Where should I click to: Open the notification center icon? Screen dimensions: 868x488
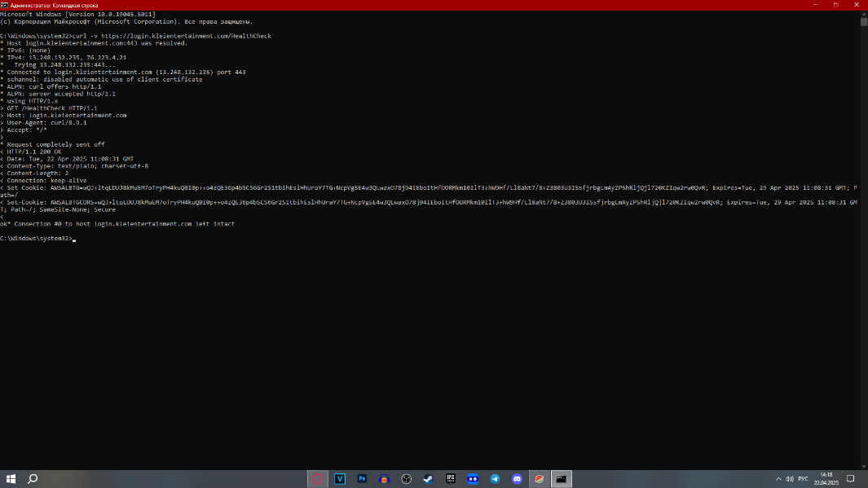(x=850, y=479)
